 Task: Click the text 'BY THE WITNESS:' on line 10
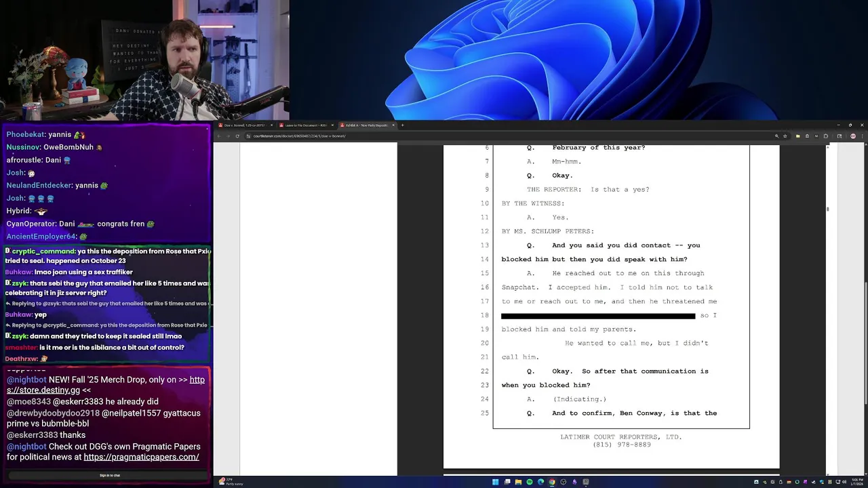(x=532, y=203)
